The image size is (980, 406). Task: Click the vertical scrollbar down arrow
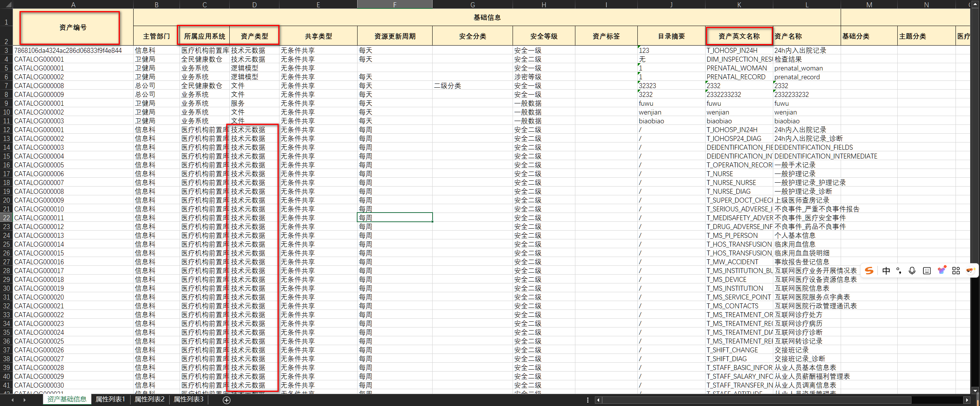(x=975, y=391)
